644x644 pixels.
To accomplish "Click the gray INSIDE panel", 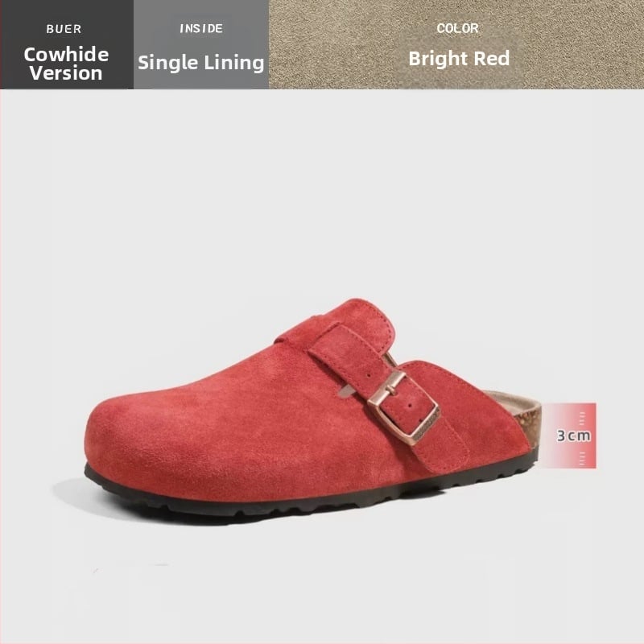I will pyautogui.click(x=201, y=44).
